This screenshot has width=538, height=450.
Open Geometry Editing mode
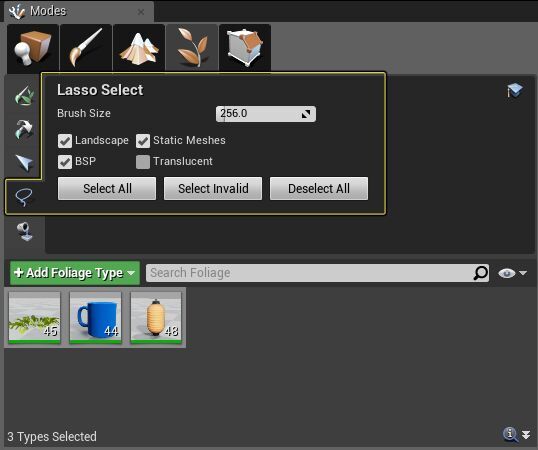[x=245, y=48]
